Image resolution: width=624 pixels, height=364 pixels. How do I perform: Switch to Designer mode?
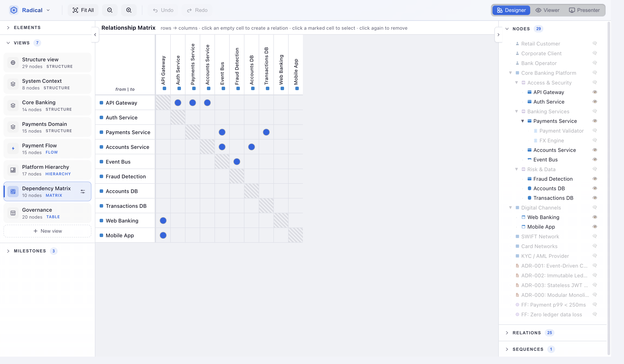pos(511,10)
